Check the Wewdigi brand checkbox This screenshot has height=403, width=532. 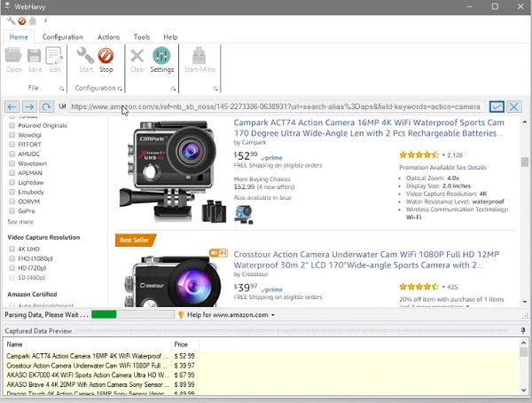coord(12,135)
